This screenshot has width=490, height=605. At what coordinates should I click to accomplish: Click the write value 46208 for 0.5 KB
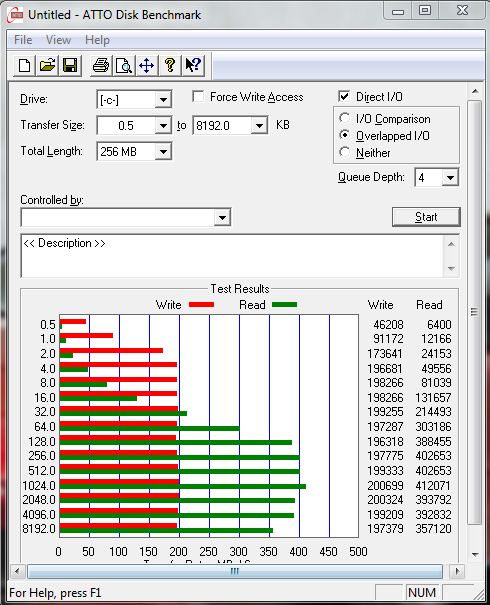click(388, 324)
